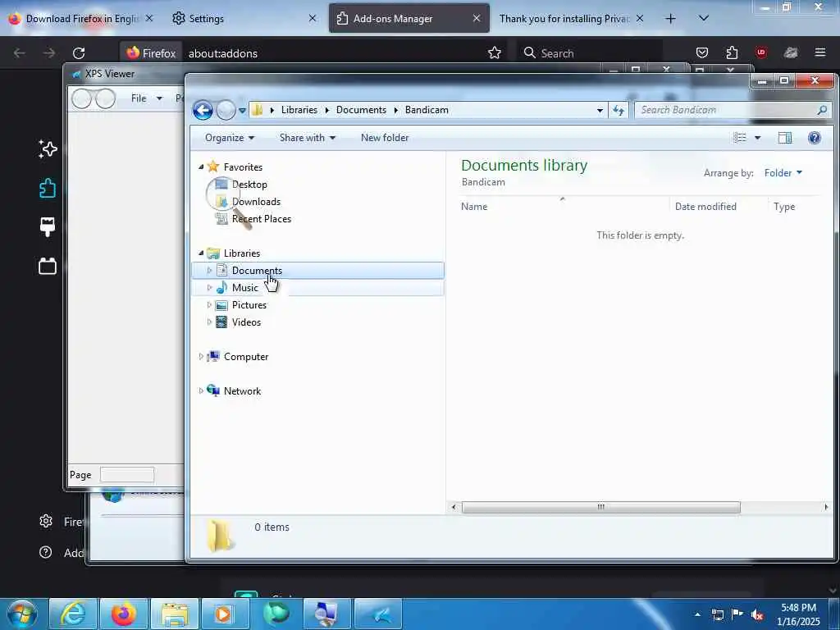Close the Add-ons Manager tab
The height and width of the screenshot is (630, 840).
click(477, 18)
